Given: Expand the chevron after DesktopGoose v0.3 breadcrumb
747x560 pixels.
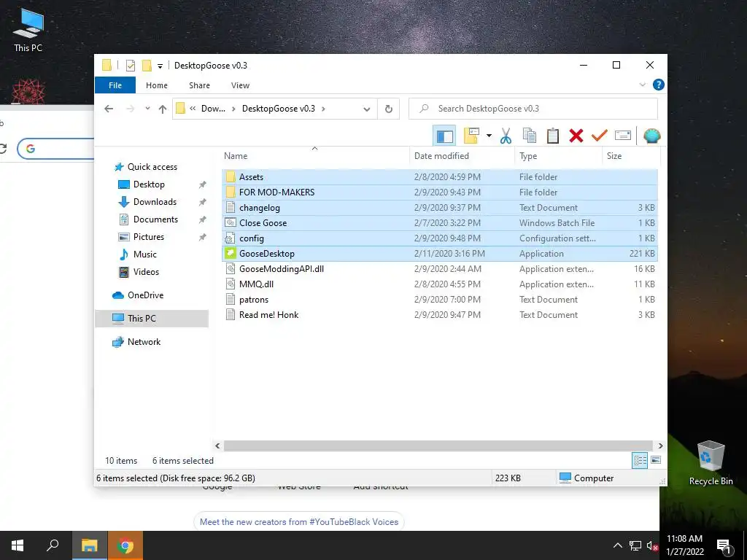Looking at the screenshot, I should 323,109.
